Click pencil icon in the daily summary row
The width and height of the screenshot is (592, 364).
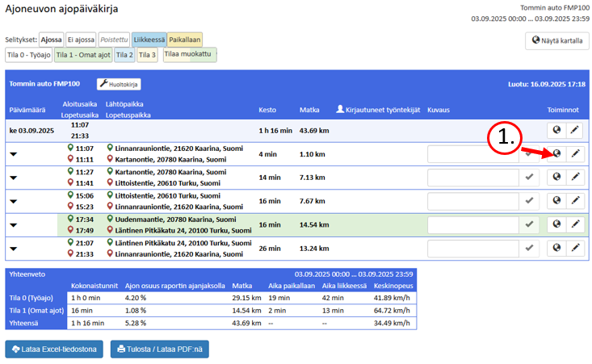(575, 131)
